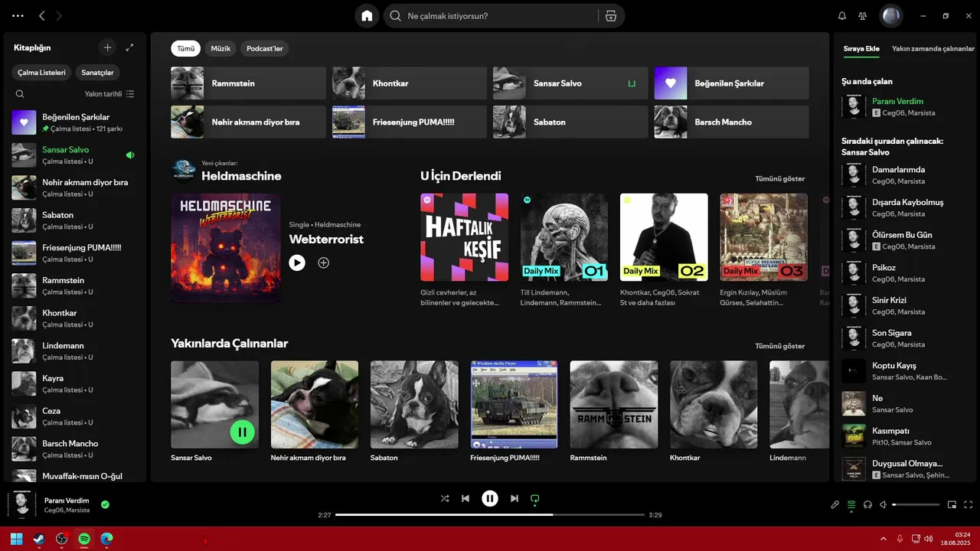Image resolution: width=980 pixels, height=551 pixels.
Task: Open the three-dot app menu
Action: [18, 15]
